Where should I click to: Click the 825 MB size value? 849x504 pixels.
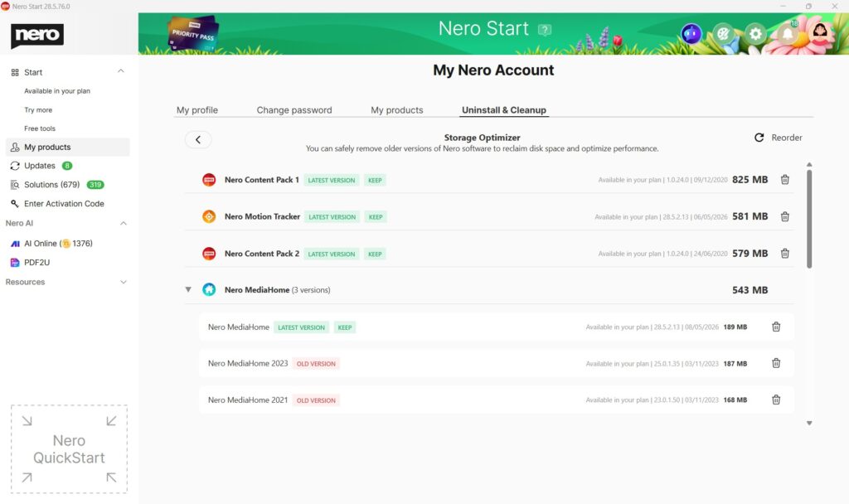(750, 180)
